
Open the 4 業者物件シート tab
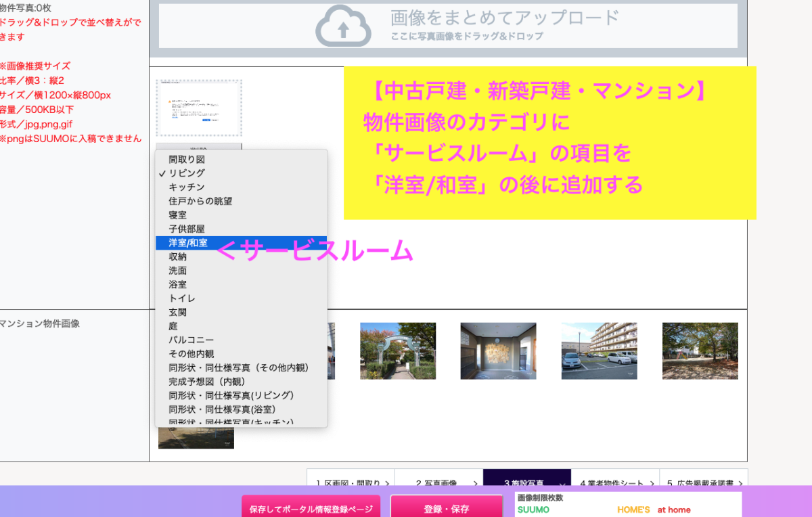tap(615, 483)
